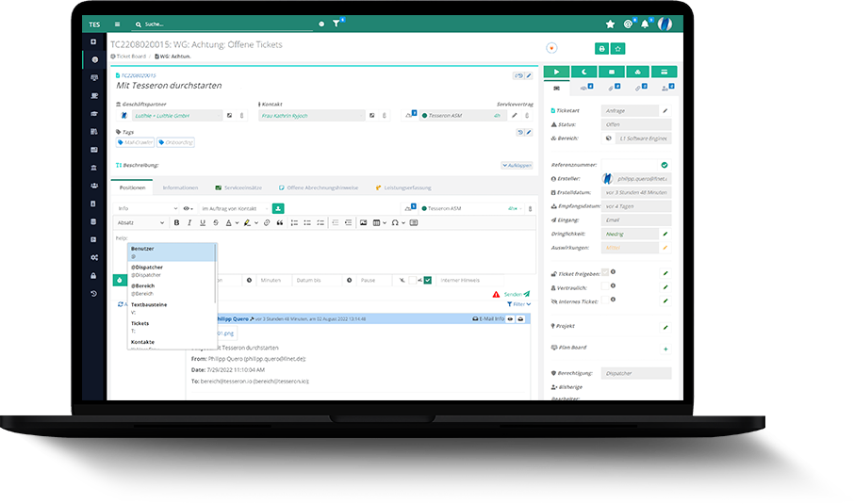The height and width of the screenshot is (504, 854).
Task: Insert a link via editor toolbar
Action: (267, 222)
